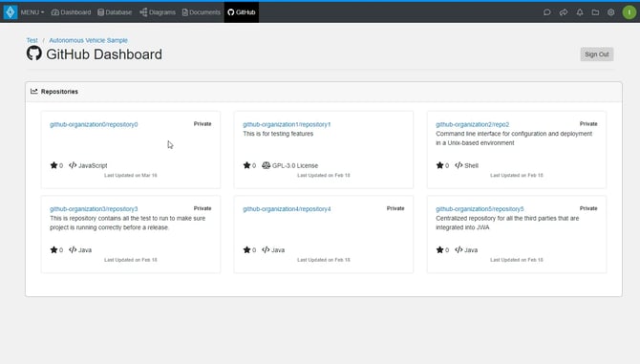
Task: Open the folder icon in top bar
Action: point(595,12)
